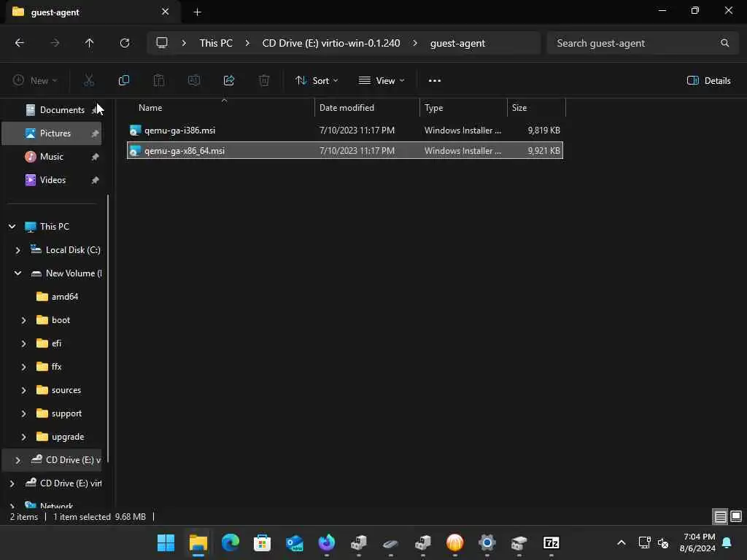Screen dimensions: 747x560
Task: Select file qemu-ga-x86_64.msi
Action: click(345, 150)
